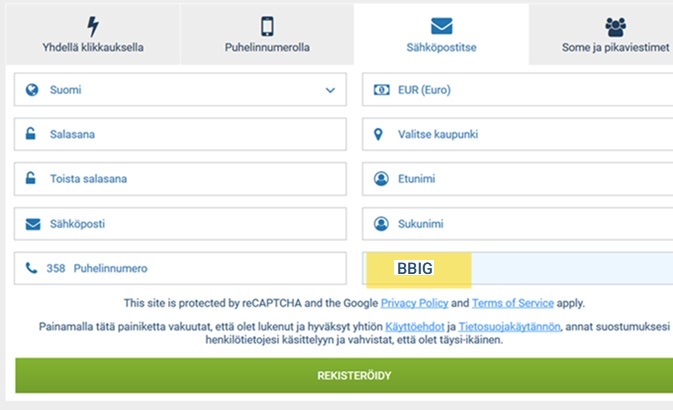Image resolution: width=673 pixels, height=410 pixels.
Task: Click the promo code field containing BBIG
Action: (517, 268)
